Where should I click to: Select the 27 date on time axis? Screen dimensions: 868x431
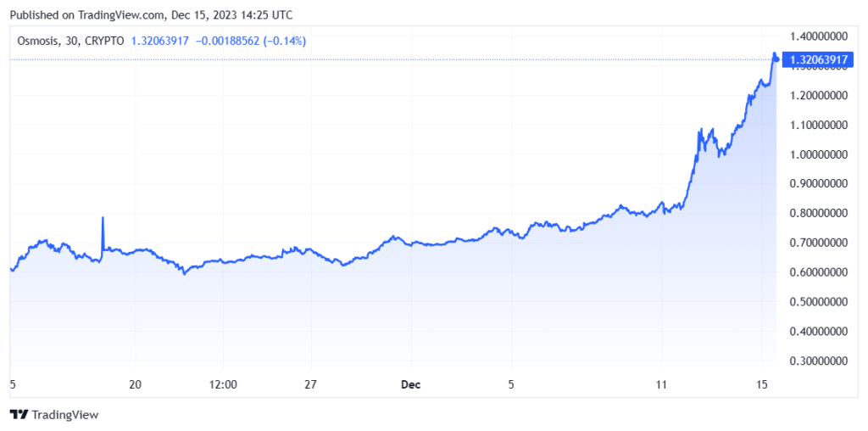(311, 384)
